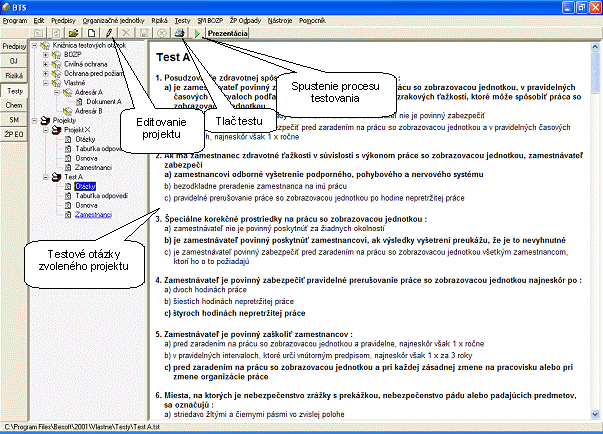Collapse the Vlastné tree node
603x434 pixels.
[46, 83]
